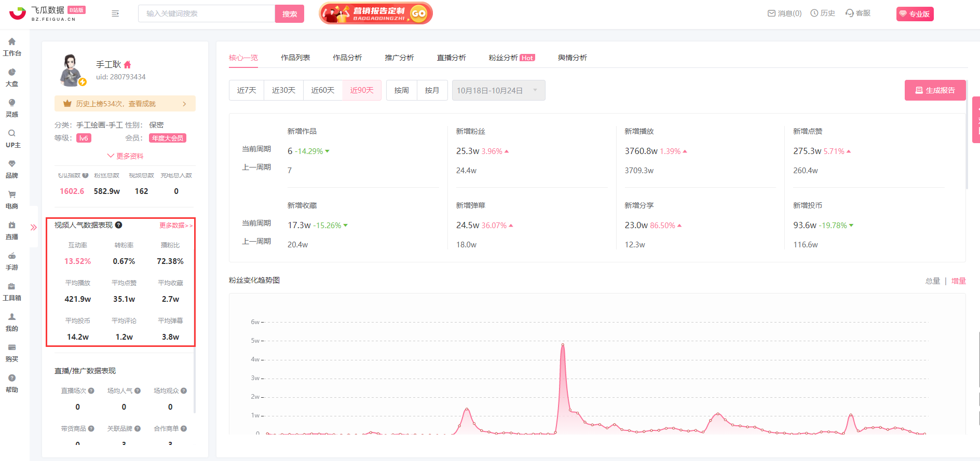Image resolution: width=980 pixels, height=461 pixels.
Task: Switch to the 舆情分析 tab
Action: (x=573, y=58)
